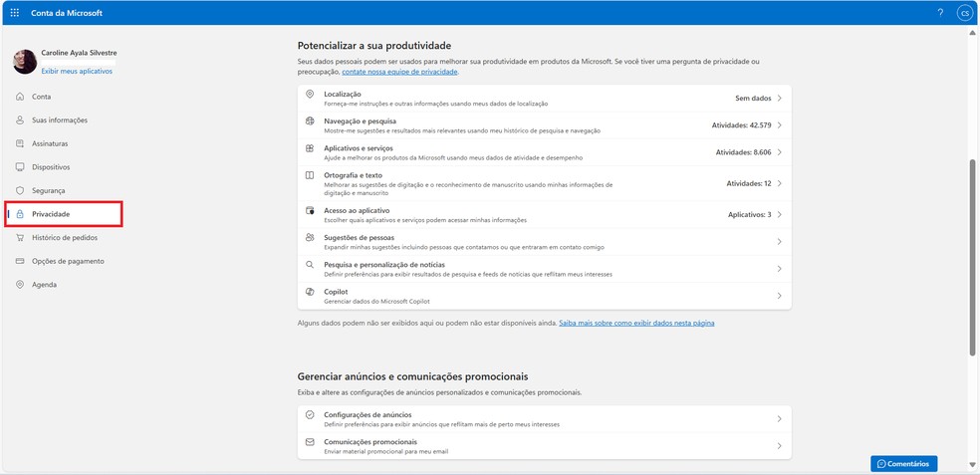Expand the Pesquisa e personalização de notícias chevron
The width and height of the screenshot is (980, 475).
(780, 269)
